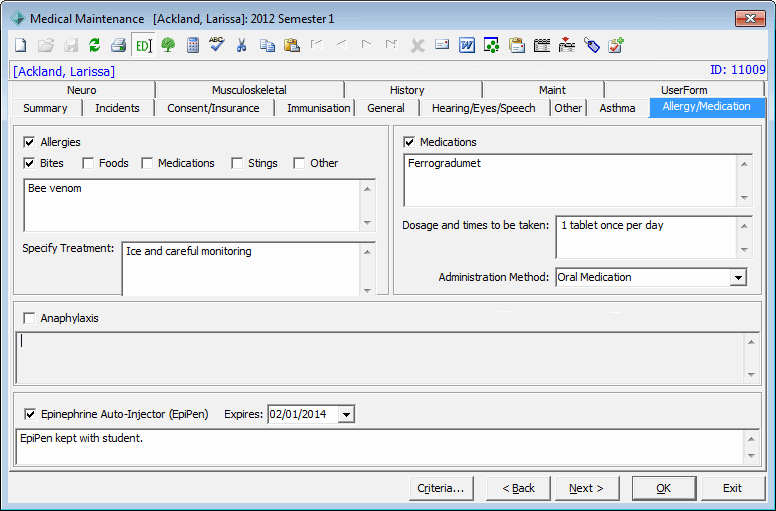Refresh data with green arrows icon

[x=95, y=46]
